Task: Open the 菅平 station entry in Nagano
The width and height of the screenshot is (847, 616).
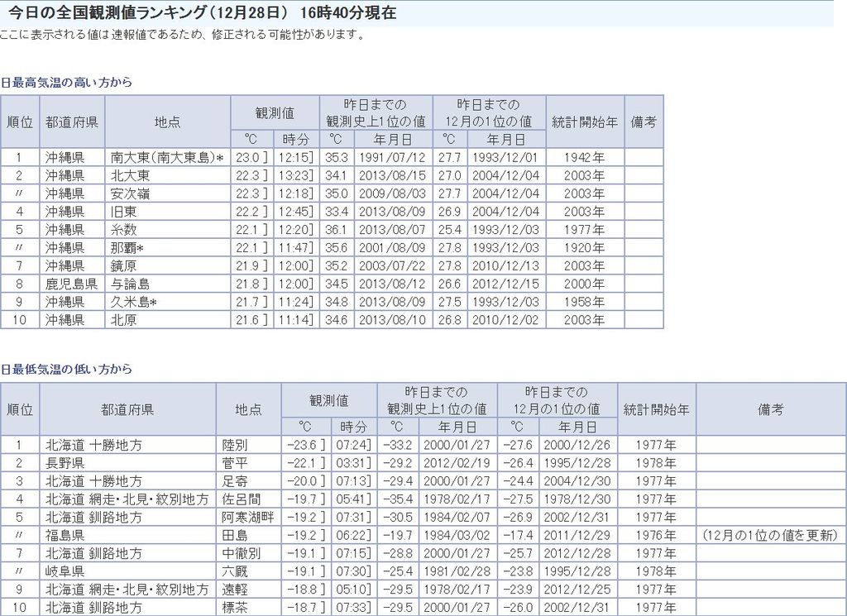Action: (x=235, y=463)
